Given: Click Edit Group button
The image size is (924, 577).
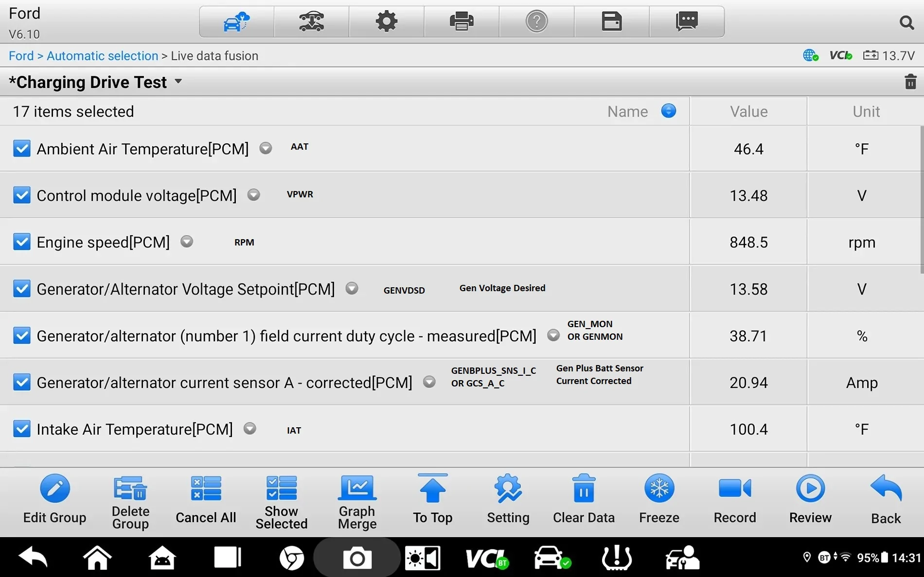Looking at the screenshot, I should [54, 499].
